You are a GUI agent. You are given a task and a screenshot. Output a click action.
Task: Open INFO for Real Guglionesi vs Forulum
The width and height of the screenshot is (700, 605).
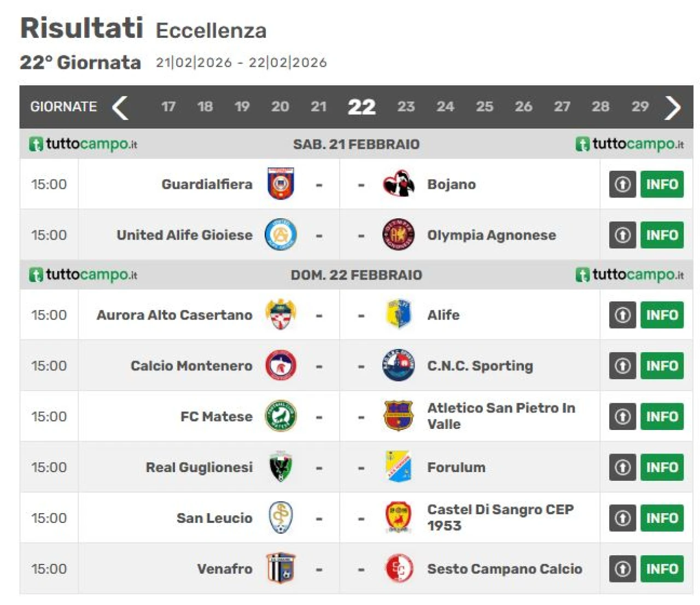tap(662, 468)
